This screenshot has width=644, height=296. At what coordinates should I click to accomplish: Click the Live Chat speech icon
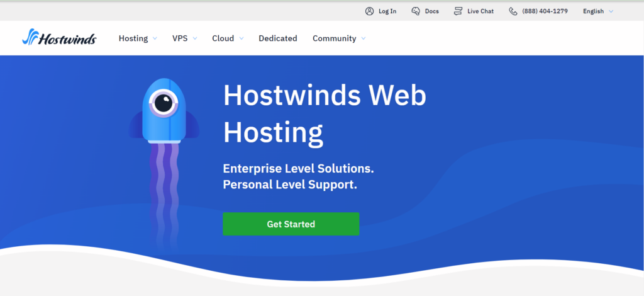point(458,11)
